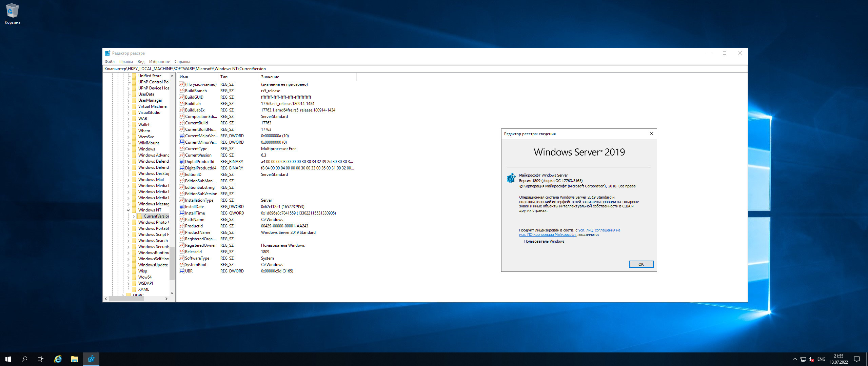Expand the Virtual Machine tree node
This screenshot has height=366, width=868.
pos(129,106)
